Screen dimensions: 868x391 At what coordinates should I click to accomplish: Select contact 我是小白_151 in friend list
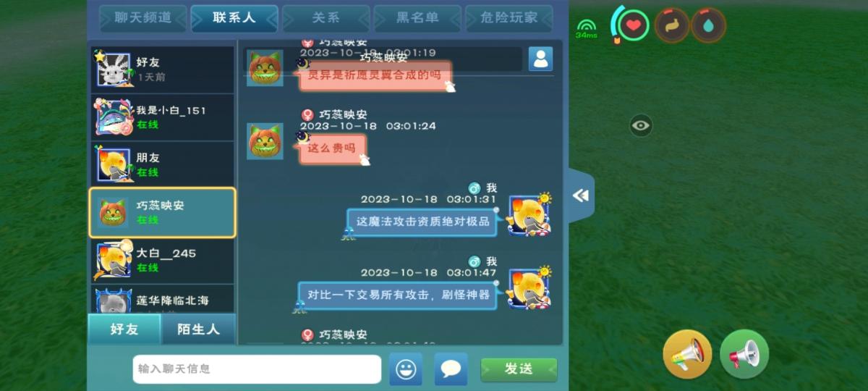coord(162,117)
